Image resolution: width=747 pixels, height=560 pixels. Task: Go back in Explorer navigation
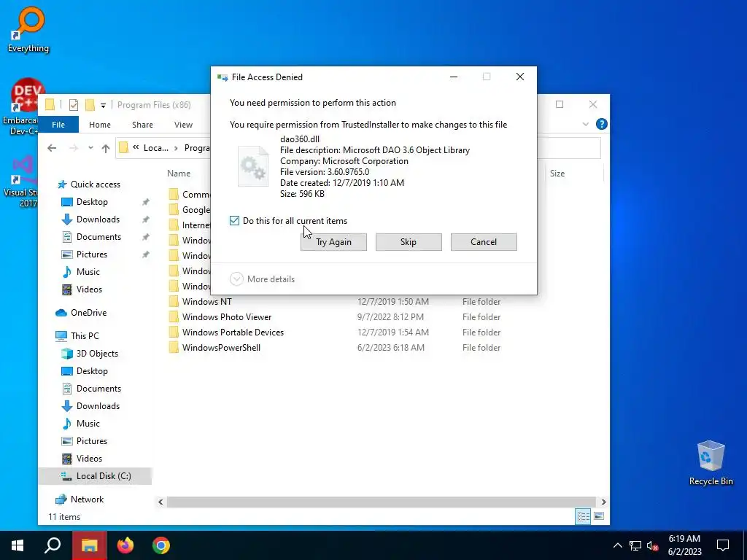[52, 148]
